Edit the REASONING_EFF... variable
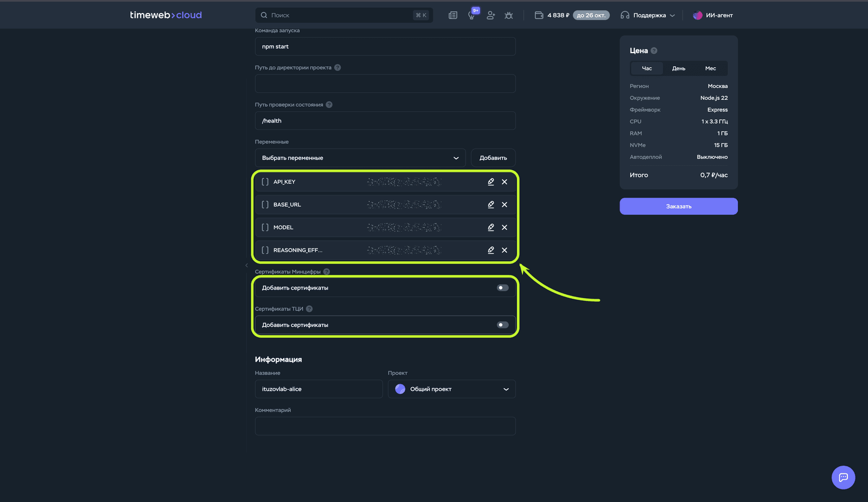 point(491,250)
